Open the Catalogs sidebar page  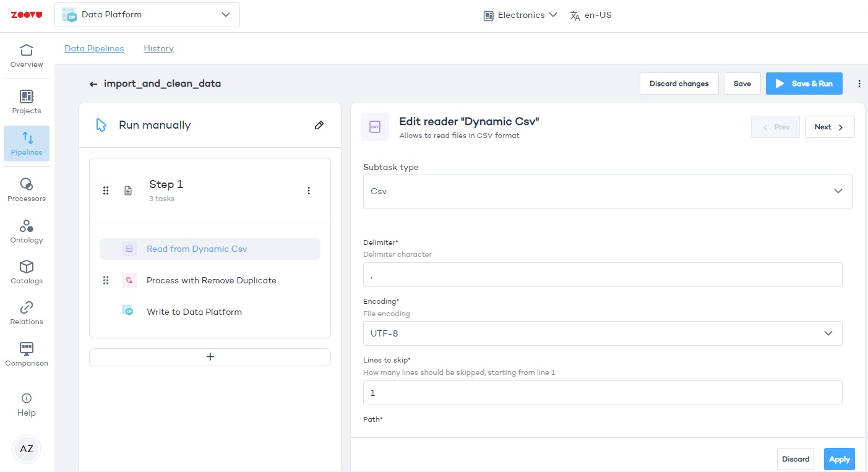point(27,272)
